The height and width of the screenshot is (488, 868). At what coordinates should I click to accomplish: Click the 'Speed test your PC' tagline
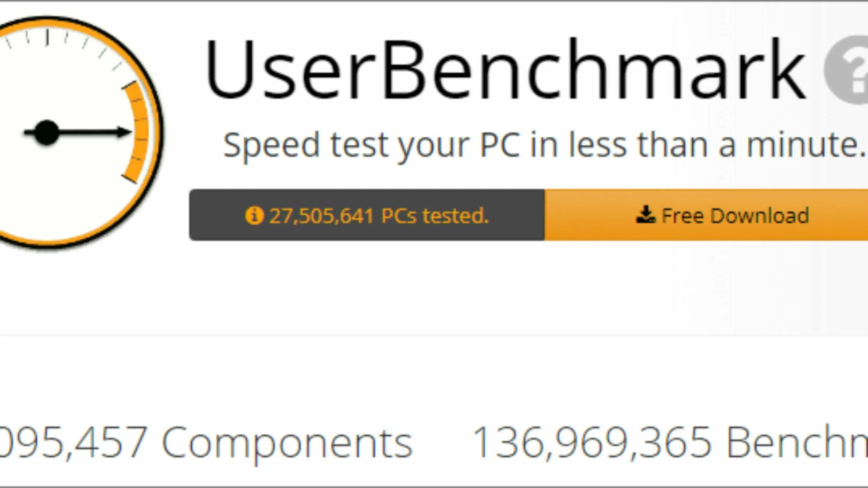tap(543, 145)
